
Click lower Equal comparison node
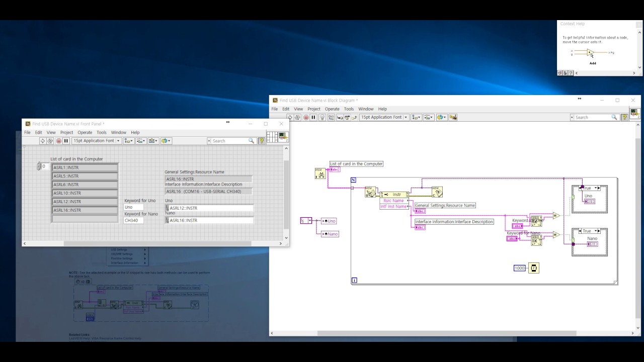(556, 234)
